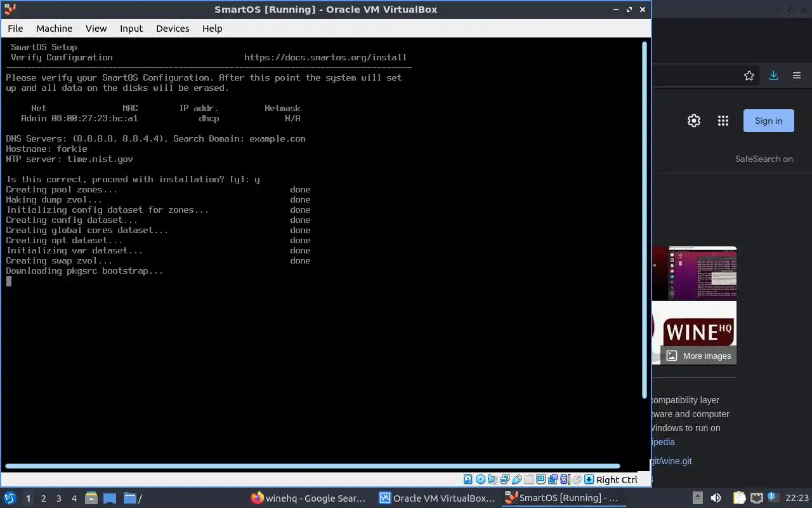The height and width of the screenshot is (508, 812).
Task: Switch to workspace 2
Action: click(x=43, y=498)
